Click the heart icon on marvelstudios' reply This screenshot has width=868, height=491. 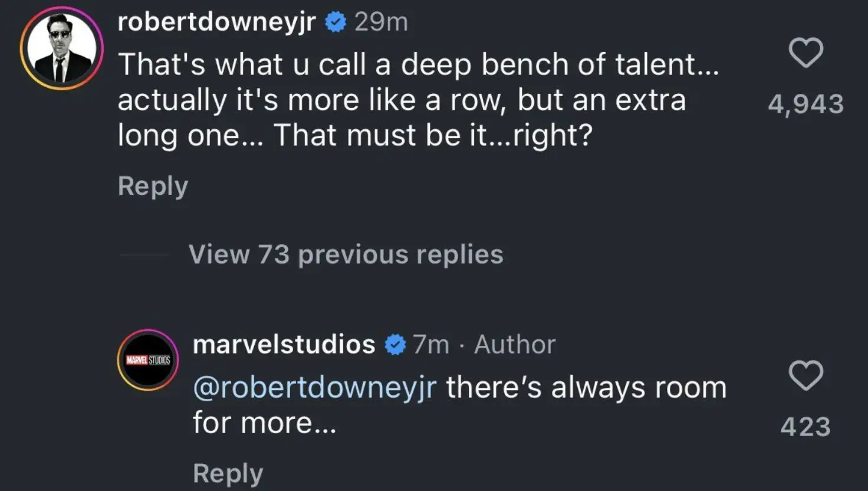807,377
